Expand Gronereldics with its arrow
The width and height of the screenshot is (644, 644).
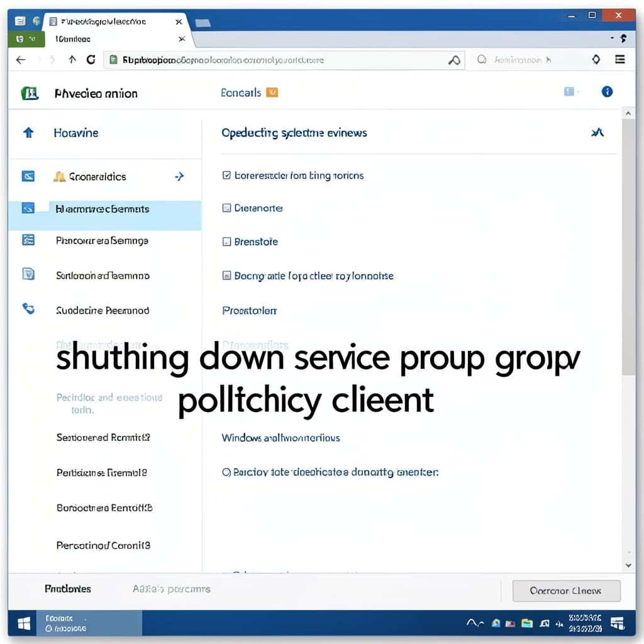coord(179,177)
